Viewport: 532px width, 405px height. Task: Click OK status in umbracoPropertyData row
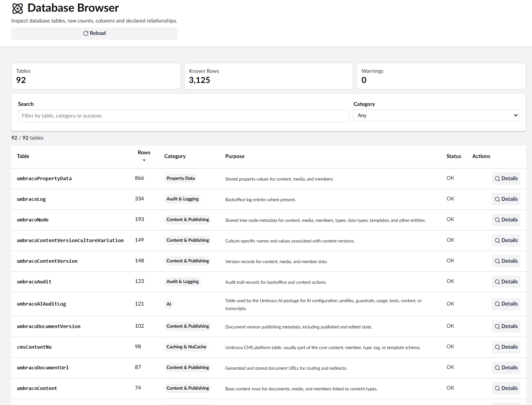click(450, 178)
